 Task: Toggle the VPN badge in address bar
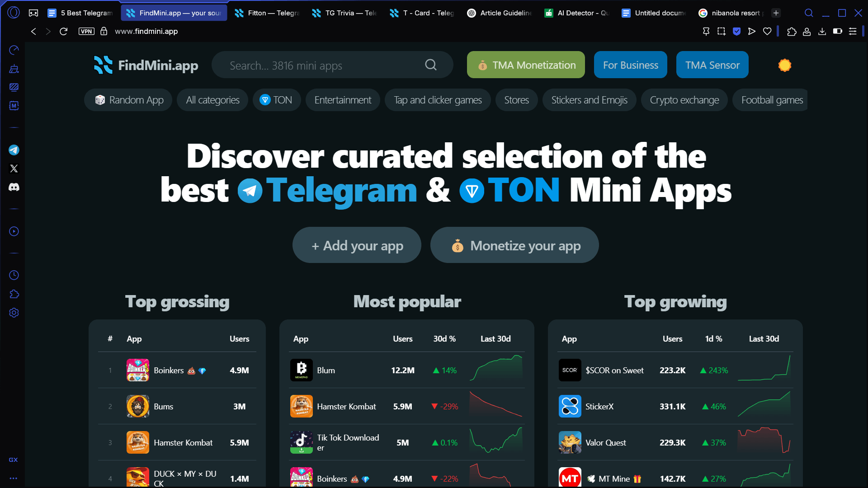(x=86, y=31)
